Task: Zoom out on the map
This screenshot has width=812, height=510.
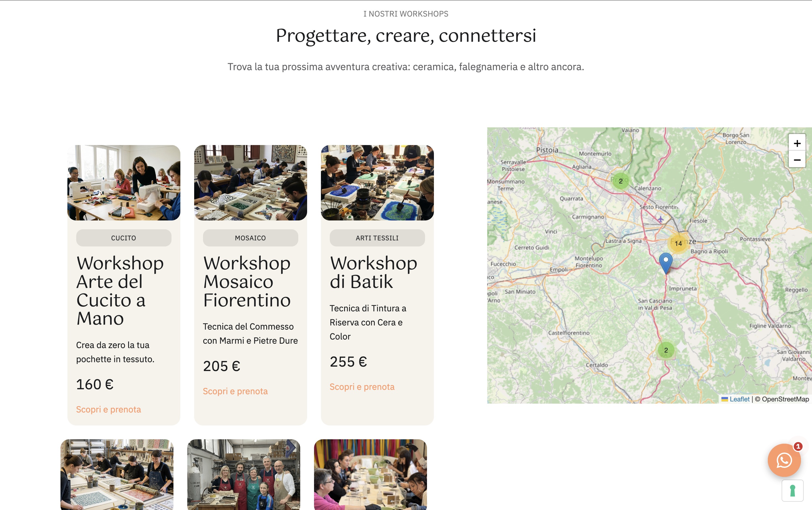Action: pos(797,160)
